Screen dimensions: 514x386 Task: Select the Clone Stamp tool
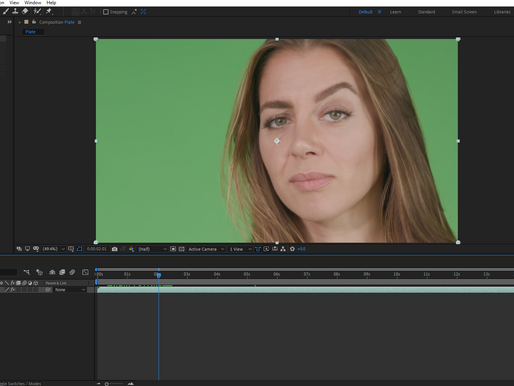[x=15, y=11]
